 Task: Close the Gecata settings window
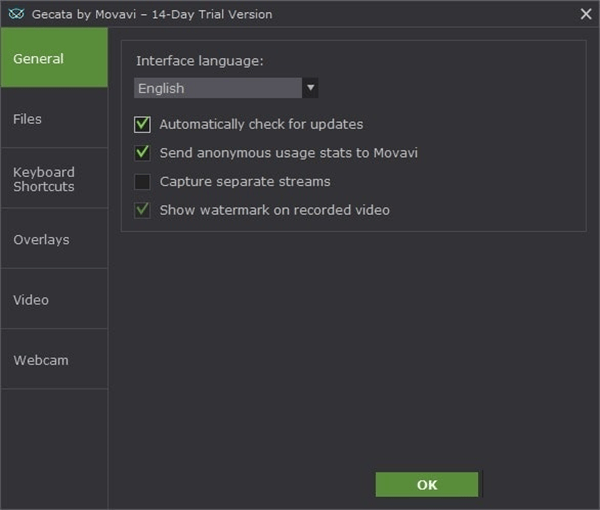[x=585, y=14]
